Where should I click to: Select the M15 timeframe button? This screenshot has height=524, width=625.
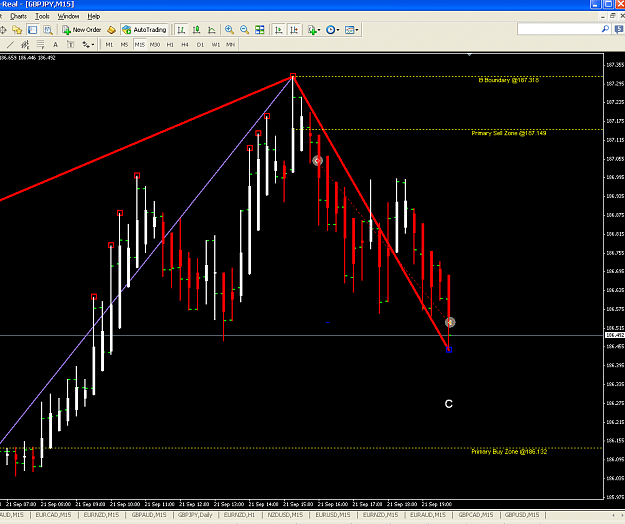[x=140, y=45]
